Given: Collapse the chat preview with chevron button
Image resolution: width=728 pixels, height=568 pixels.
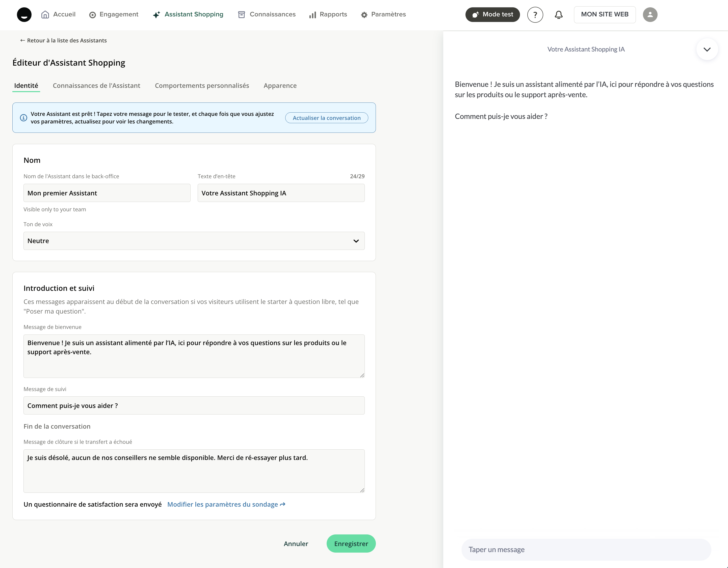Looking at the screenshot, I should tap(707, 49).
